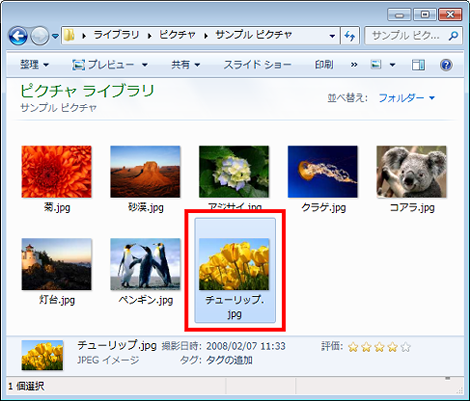This screenshot has height=401, width=470.
Task: Click タグの追加 to add tag
Action: (229, 360)
